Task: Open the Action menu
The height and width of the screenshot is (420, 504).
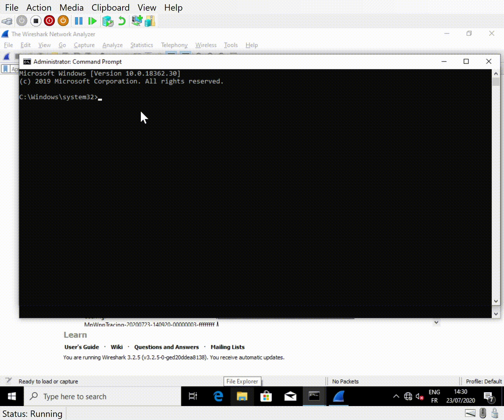Action: [x=39, y=8]
